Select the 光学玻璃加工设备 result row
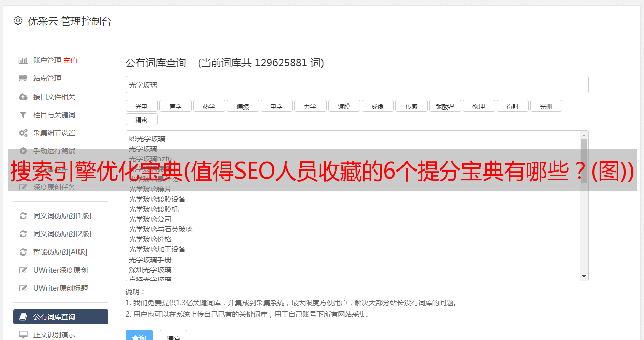This screenshot has width=644, height=340. (x=157, y=249)
